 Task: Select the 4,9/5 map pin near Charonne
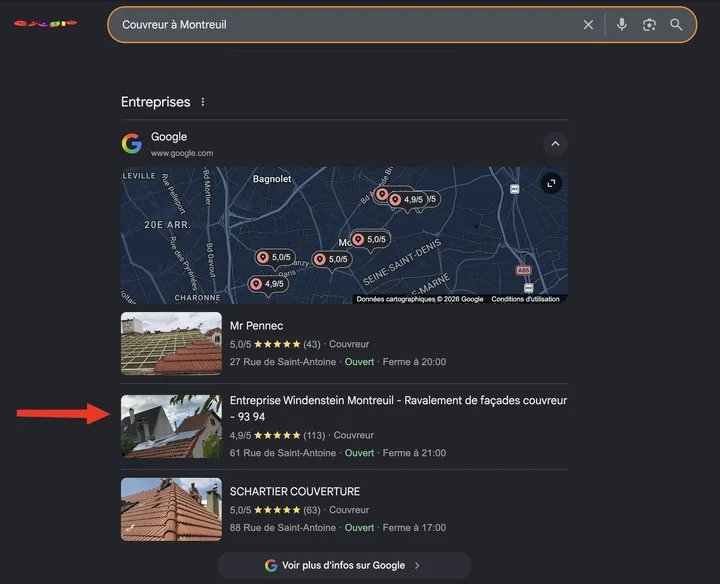tap(268, 284)
